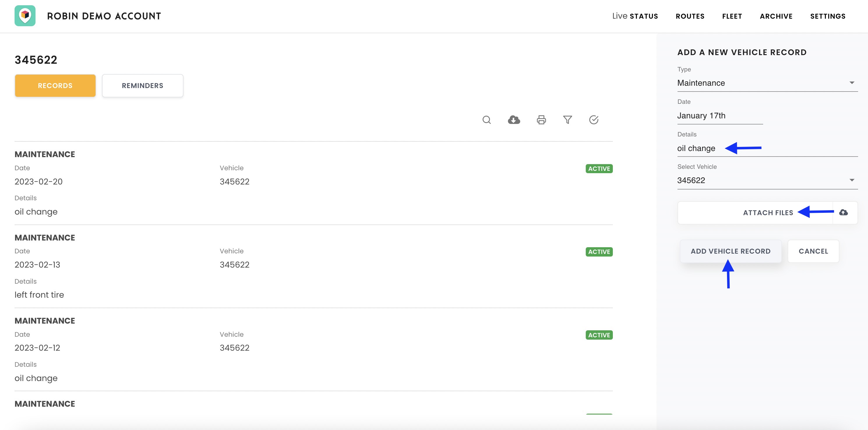Open the Select Vehicle dropdown 345622
This screenshot has height=430, width=868.
(767, 180)
